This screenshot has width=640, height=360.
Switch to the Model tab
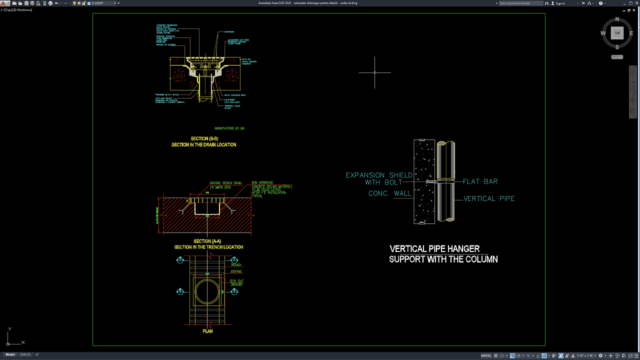(10, 355)
